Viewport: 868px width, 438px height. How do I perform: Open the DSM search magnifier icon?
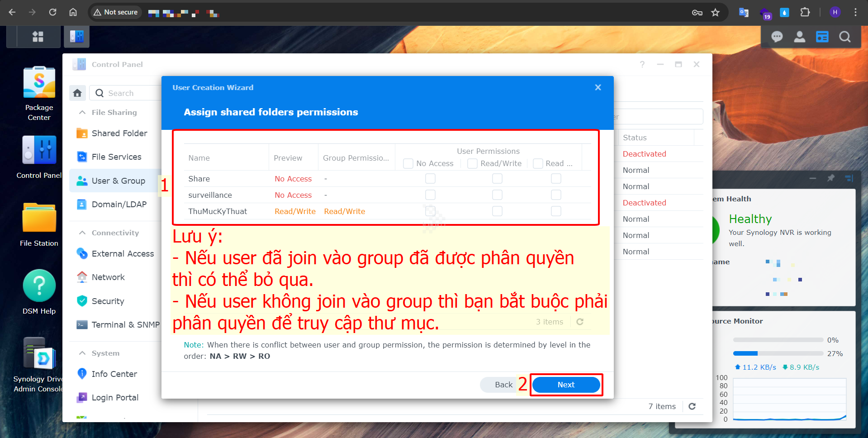pos(844,37)
